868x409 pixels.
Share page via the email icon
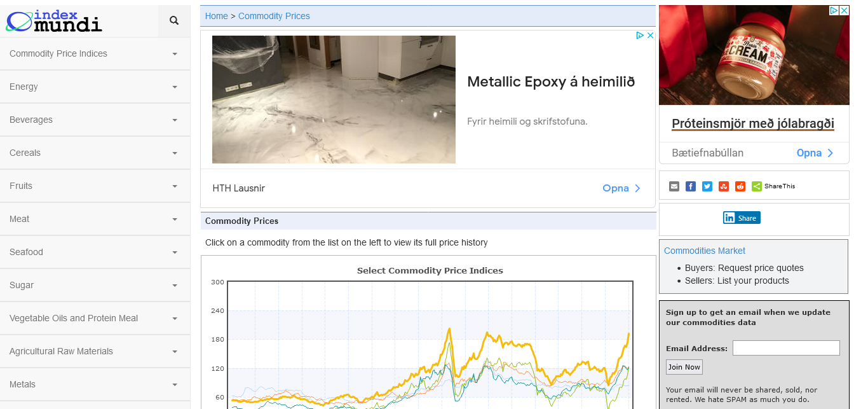pyautogui.click(x=674, y=186)
